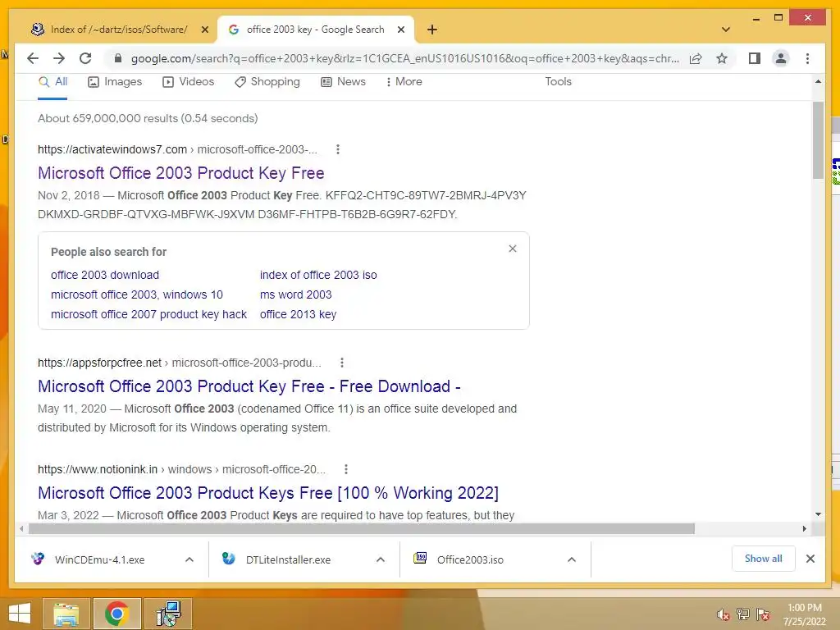This screenshot has height=630, width=840.
Task: Open File Explorer from taskbar
Action: (x=66, y=614)
